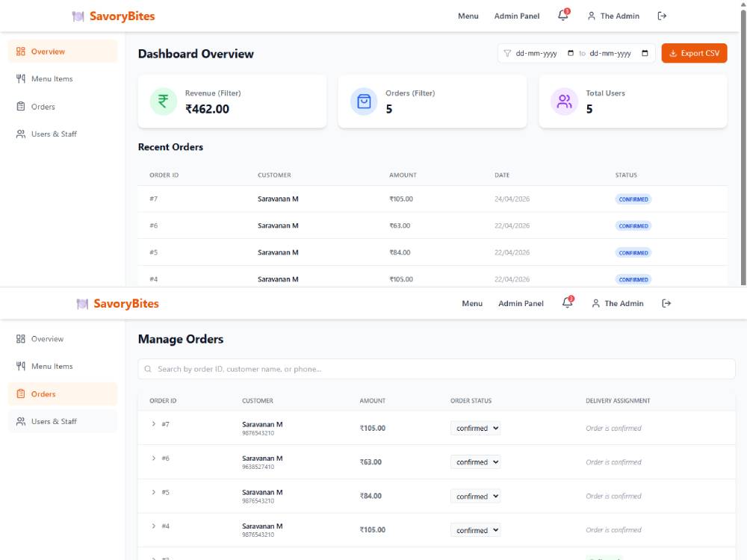Click date 24/04/2026 in Recent Orders

pyautogui.click(x=512, y=199)
